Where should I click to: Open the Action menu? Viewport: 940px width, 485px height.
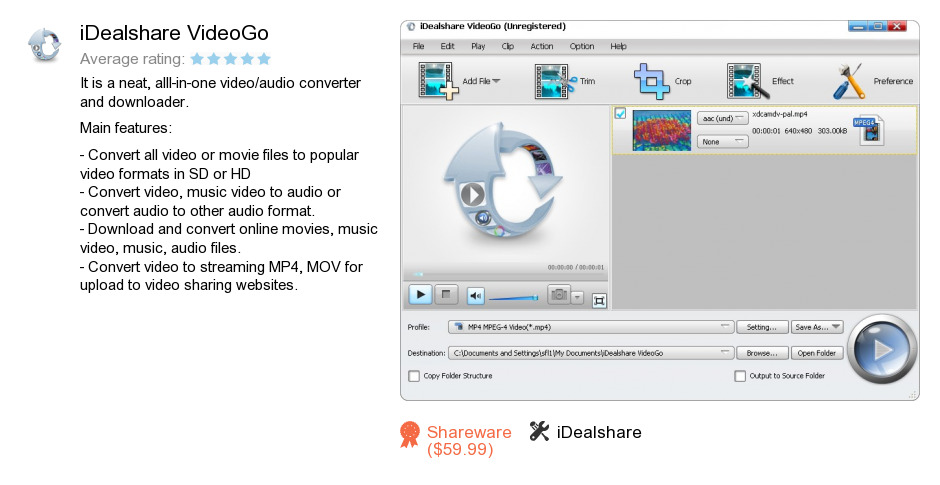point(541,46)
